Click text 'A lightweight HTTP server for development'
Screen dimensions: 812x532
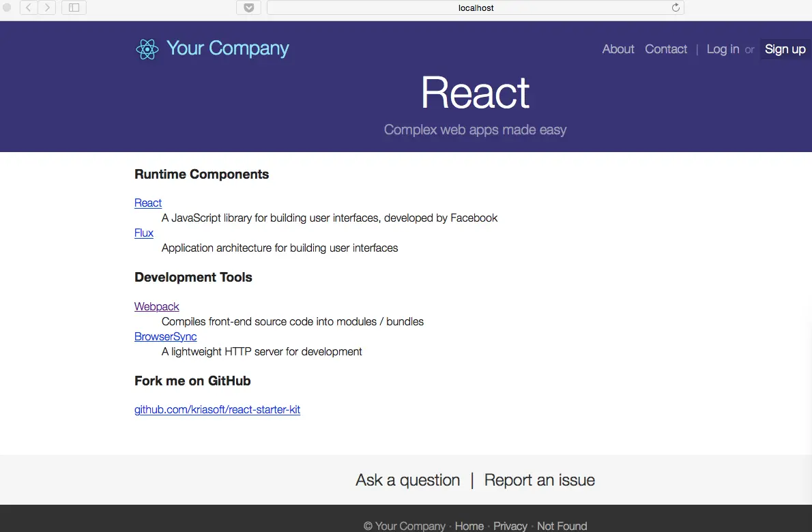coord(261,352)
